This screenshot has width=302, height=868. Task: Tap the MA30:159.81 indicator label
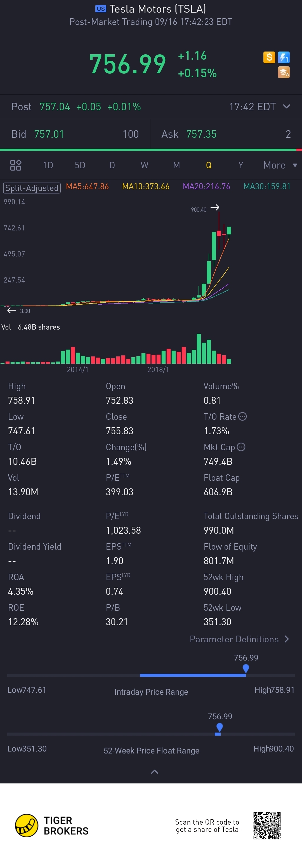[267, 186]
